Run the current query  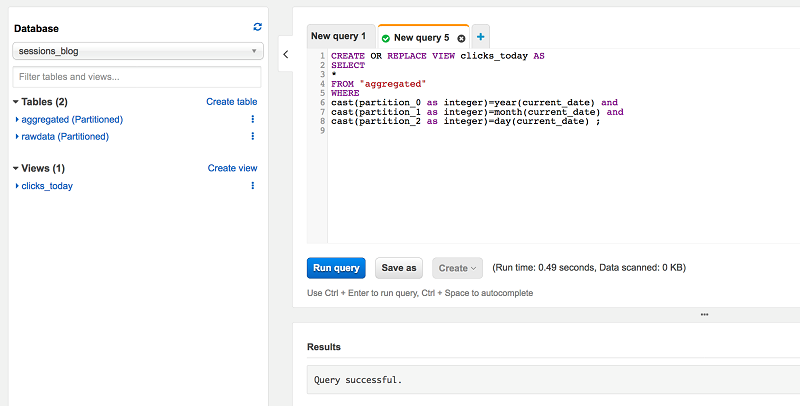[336, 268]
